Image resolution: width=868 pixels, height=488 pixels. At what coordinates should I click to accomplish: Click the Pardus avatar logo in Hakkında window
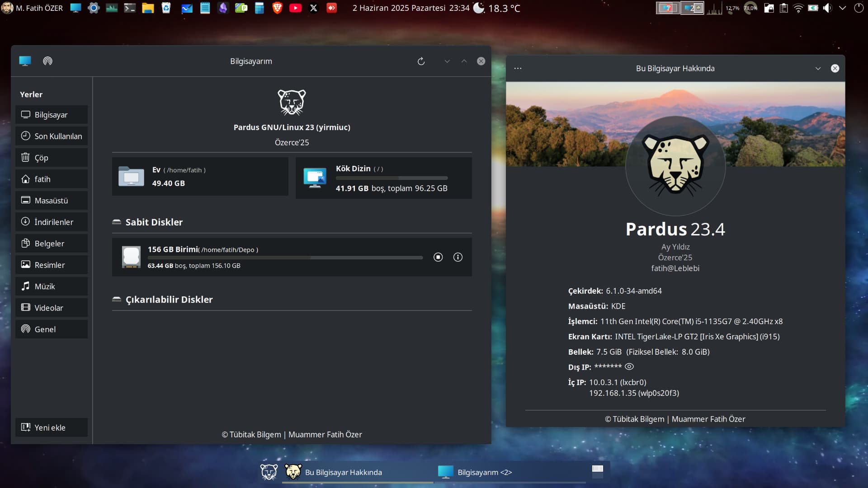pyautogui.click(x=675, y=166)
